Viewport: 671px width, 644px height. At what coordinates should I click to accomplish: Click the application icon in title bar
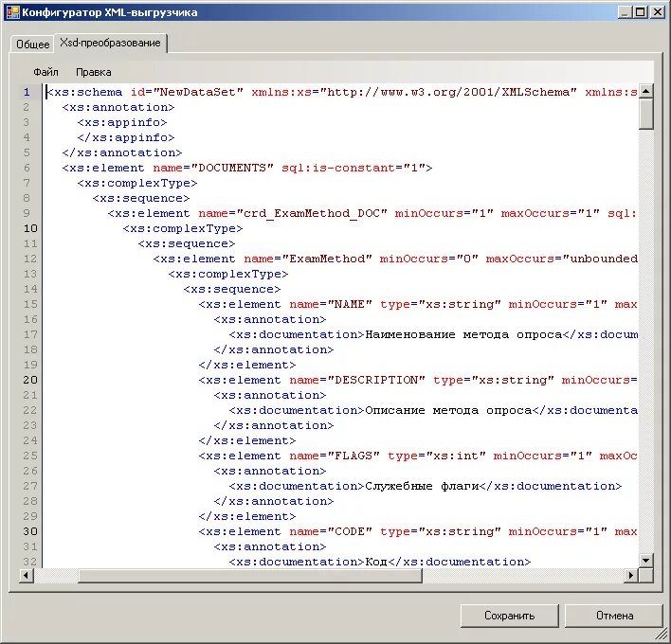point(13,12)
